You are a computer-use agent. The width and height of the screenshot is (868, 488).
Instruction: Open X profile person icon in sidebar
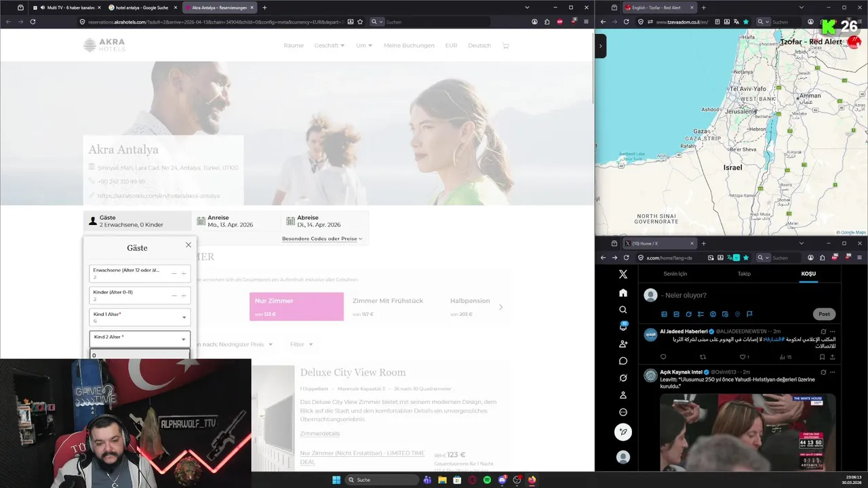(623, 394)
